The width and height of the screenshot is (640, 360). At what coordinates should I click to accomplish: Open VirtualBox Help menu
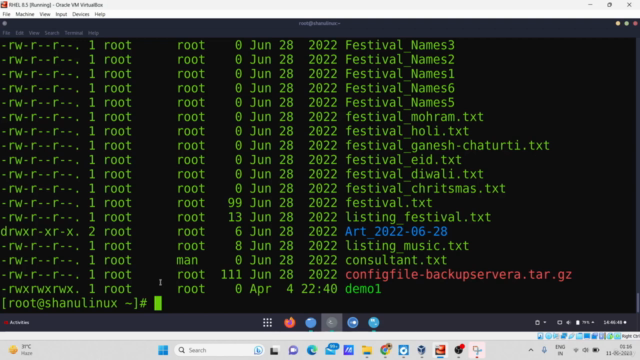click(x=100, y=14)
